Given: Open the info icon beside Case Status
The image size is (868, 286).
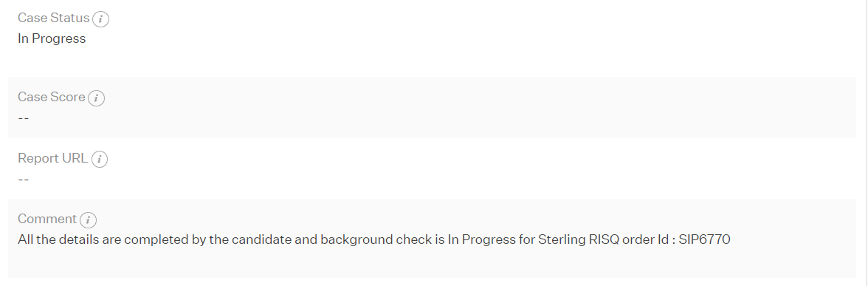Looking at the screenshot, I should tap(100, 19).
